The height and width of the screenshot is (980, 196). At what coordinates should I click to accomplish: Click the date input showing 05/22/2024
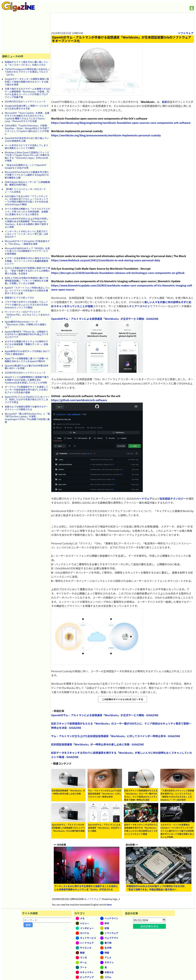149,920
